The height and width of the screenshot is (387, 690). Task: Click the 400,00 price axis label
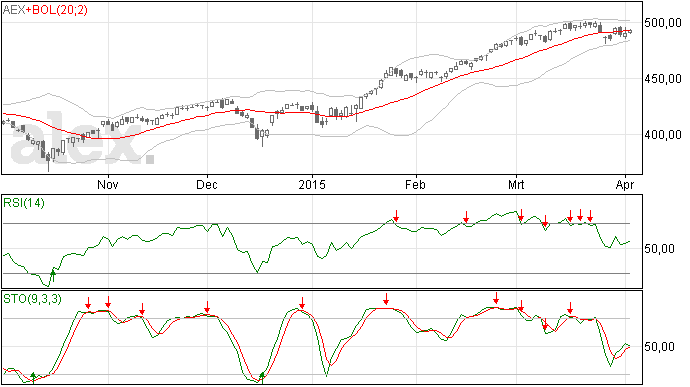(663, 135)
